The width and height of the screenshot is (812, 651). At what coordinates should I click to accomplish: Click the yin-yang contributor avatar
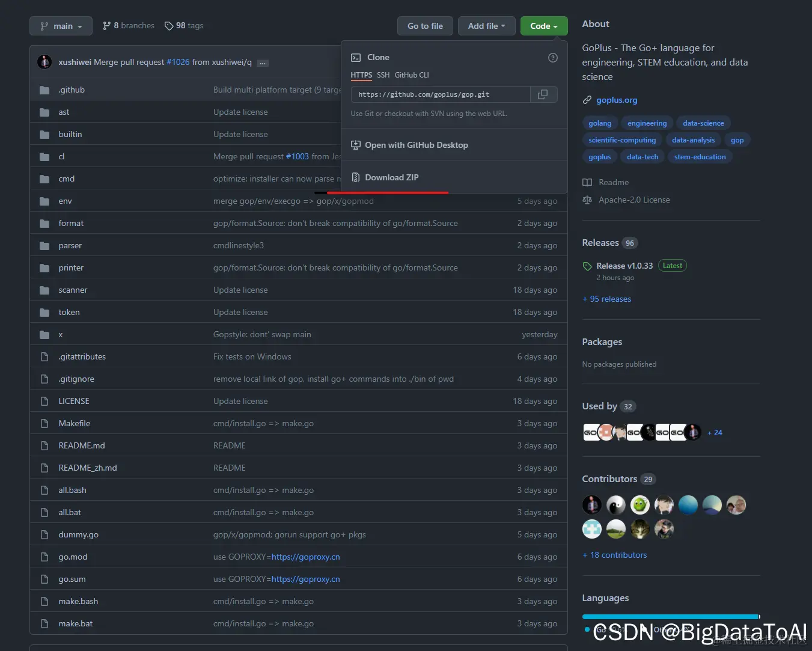click(616, 505)
